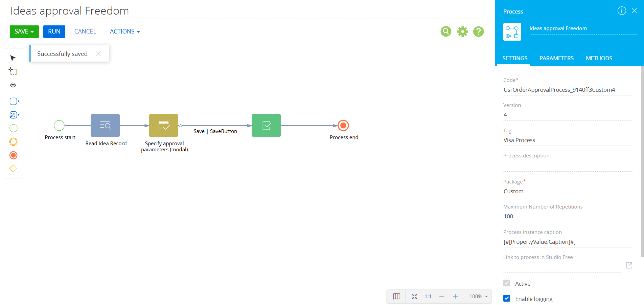This screenshot has width=644, height=305.
Task: Select the Read Idea Record element
Action: (105, 126)
